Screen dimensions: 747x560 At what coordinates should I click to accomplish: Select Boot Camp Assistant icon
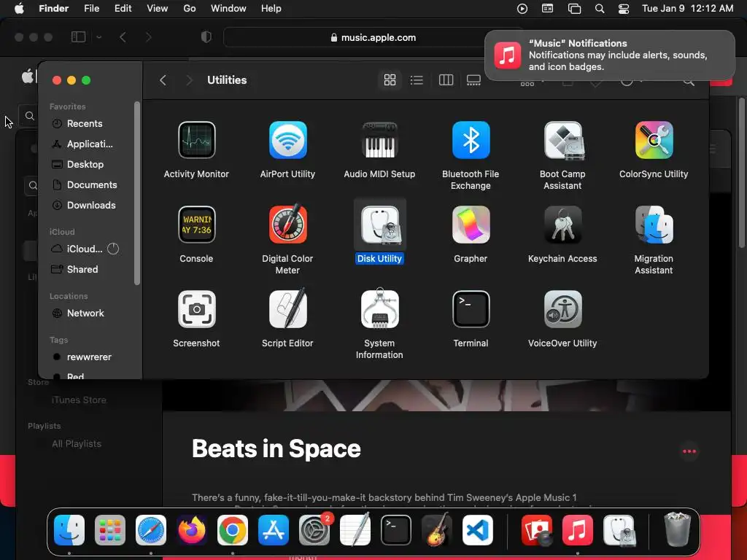pos(562,140)
